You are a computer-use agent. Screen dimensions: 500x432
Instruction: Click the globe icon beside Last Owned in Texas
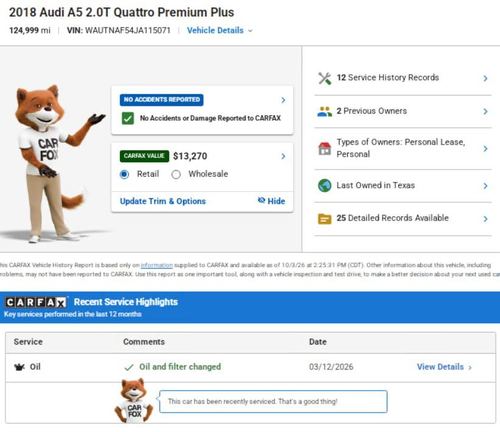(x=324, y=186)
